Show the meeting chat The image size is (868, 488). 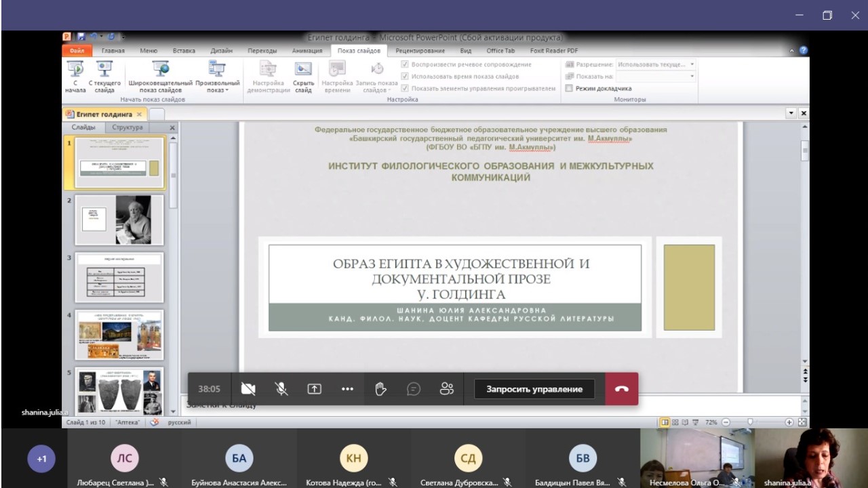(414, 389)
